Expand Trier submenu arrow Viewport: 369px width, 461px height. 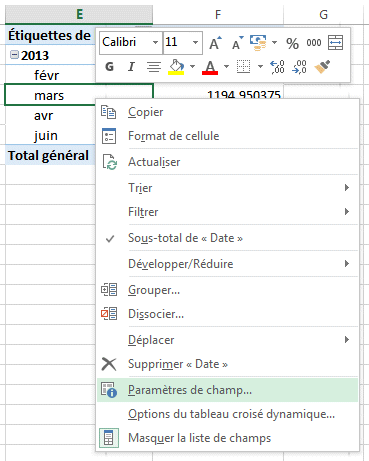(x=347, y=187)
